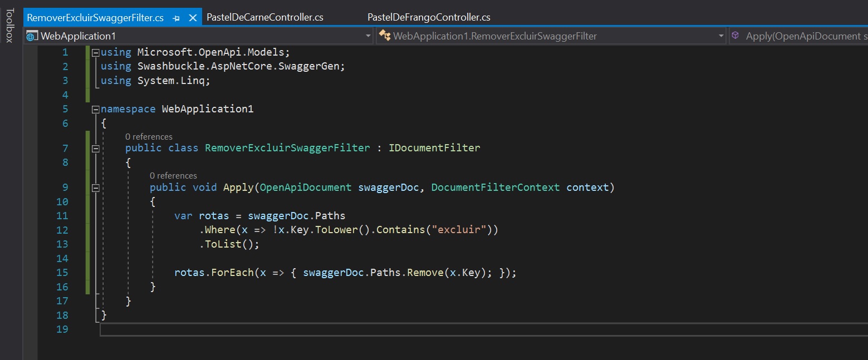Click the IDocumentFilter interface name
This screenshot has width=868, height=360.
(x=434, y=148)
